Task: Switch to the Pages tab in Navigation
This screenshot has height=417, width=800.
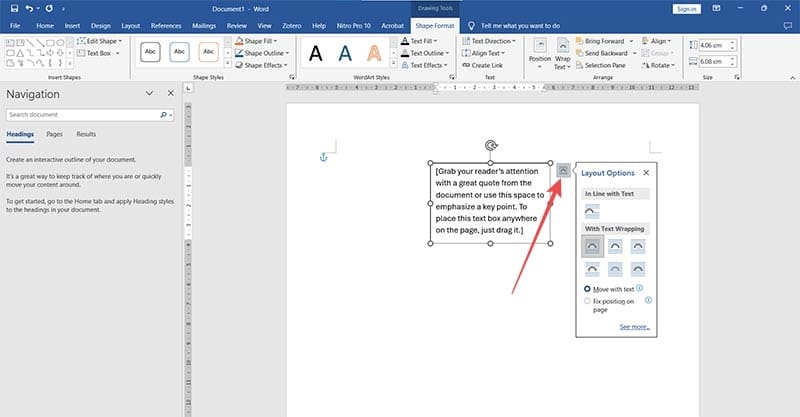Action: pos(55,133)
